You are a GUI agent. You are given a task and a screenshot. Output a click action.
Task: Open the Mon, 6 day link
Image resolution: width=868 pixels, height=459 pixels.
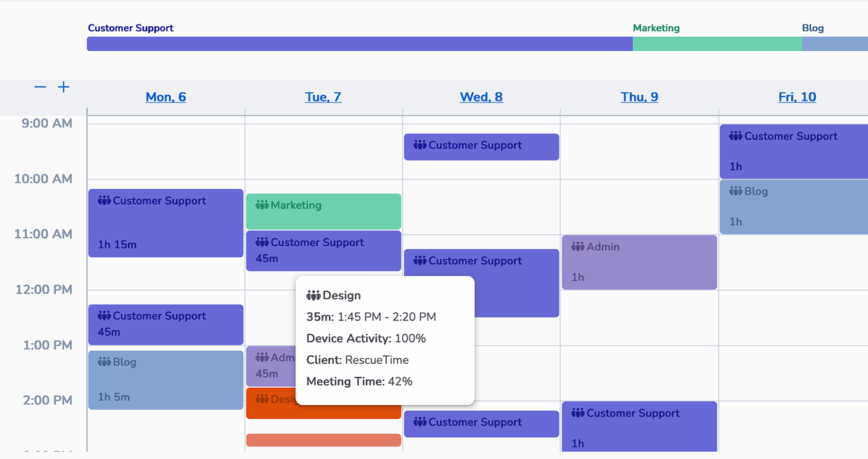(x=165, y=97)
